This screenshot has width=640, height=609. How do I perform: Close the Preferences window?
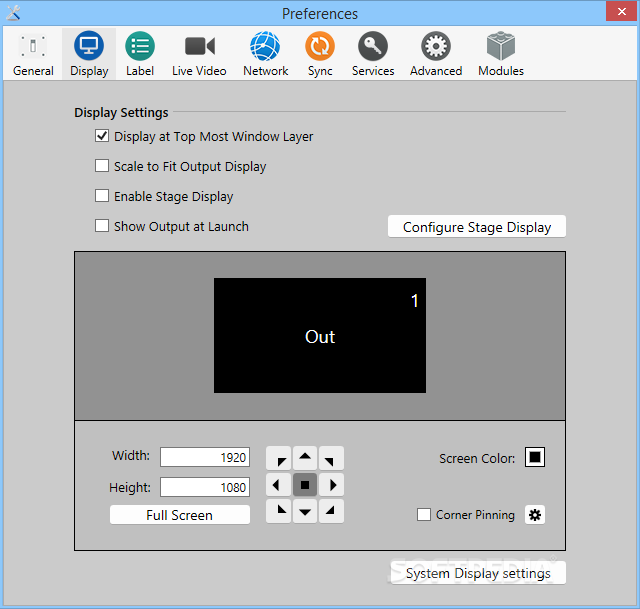coord(621,11)
